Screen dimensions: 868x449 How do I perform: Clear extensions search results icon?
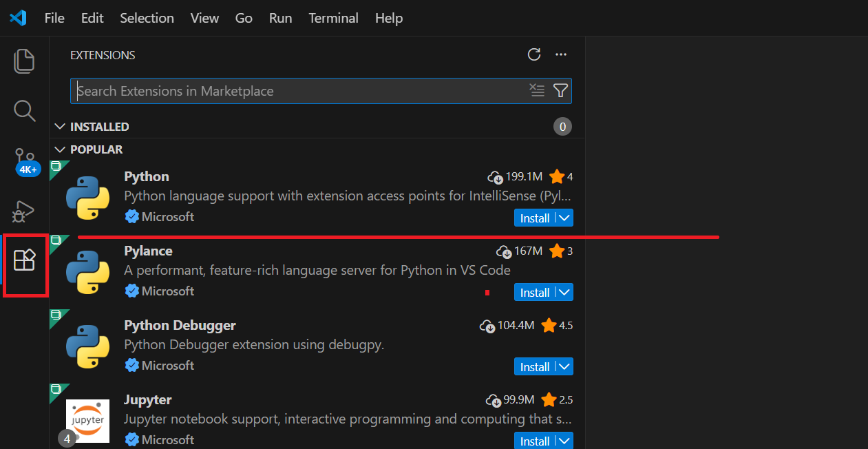[x=537, y=90]
